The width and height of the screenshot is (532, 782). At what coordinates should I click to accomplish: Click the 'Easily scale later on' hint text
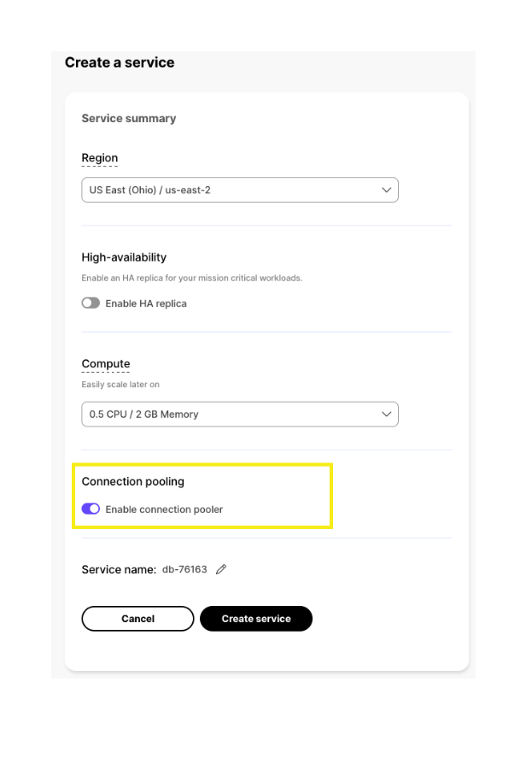120,385
